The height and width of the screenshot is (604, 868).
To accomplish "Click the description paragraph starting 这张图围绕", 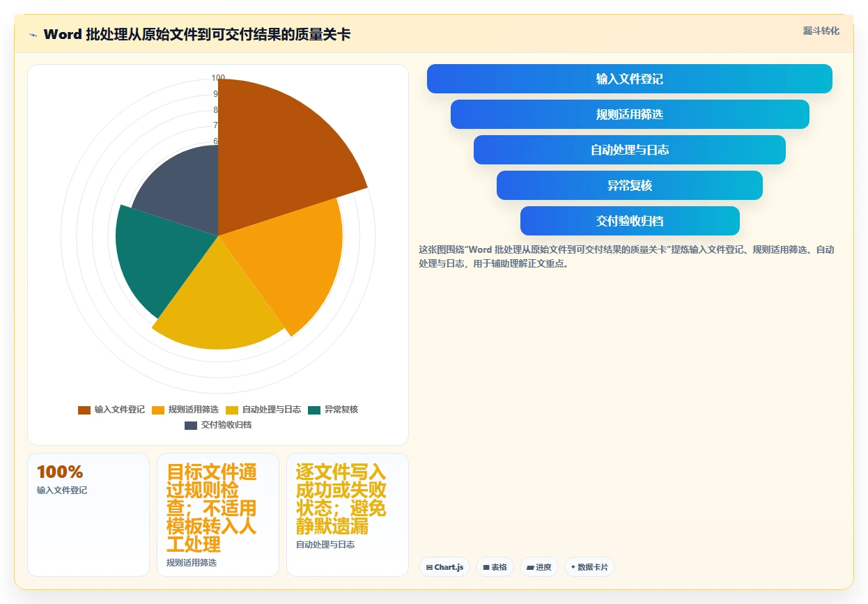I will pyautogui.click(x=627, y=256).
